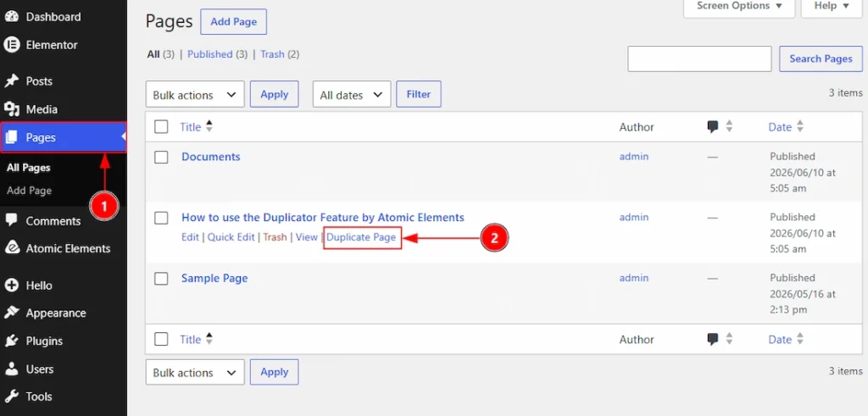
Task: Expand the Screen Options panel
Action: pos(739,6)
